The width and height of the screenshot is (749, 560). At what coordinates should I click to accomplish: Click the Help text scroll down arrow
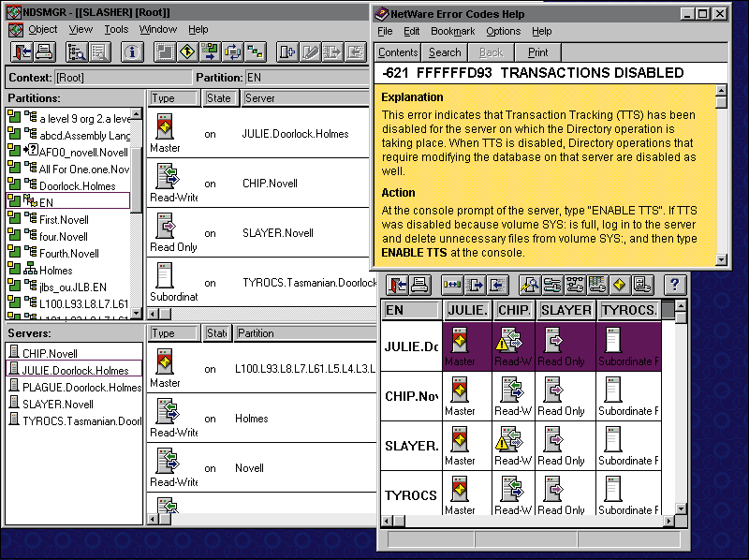tap(721, 259)
